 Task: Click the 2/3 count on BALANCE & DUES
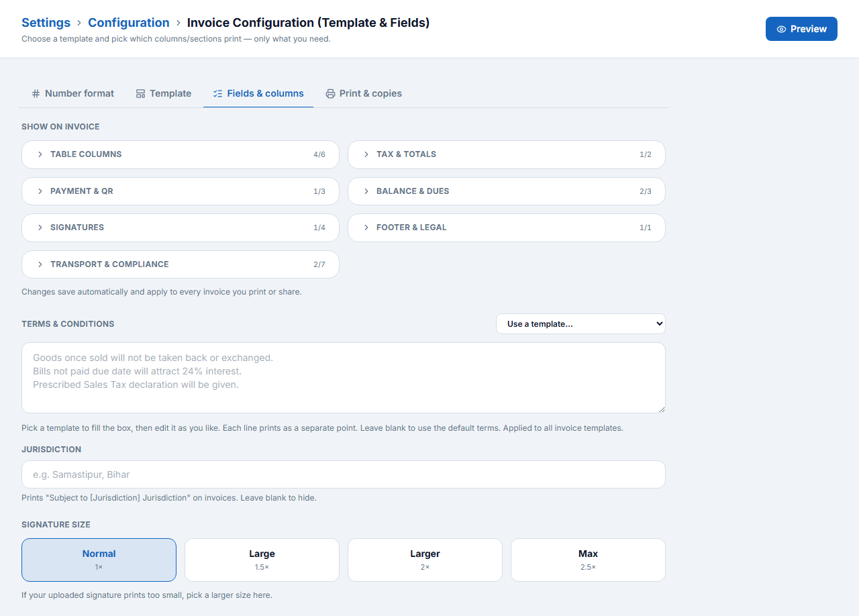(x=646, y=191)
